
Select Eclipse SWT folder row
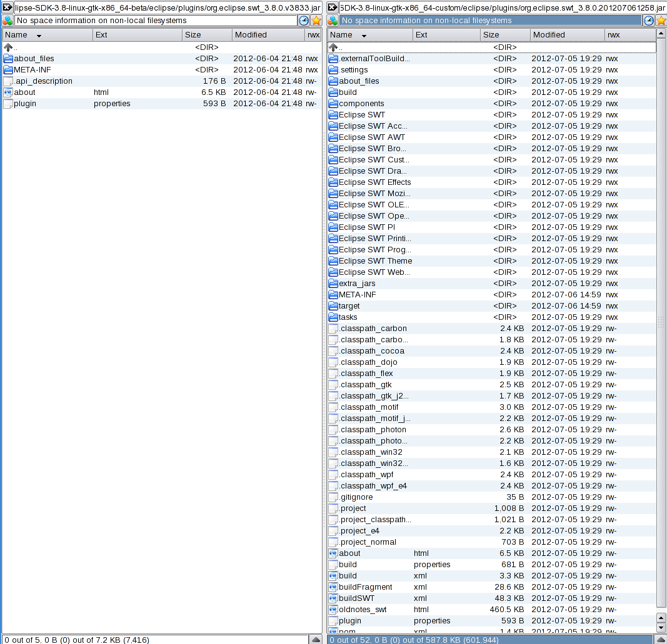(492, 115)
